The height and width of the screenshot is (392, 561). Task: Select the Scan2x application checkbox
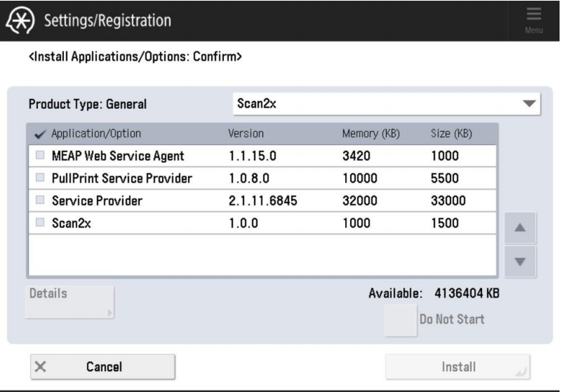pyautogui.click(x=39, y=224)
